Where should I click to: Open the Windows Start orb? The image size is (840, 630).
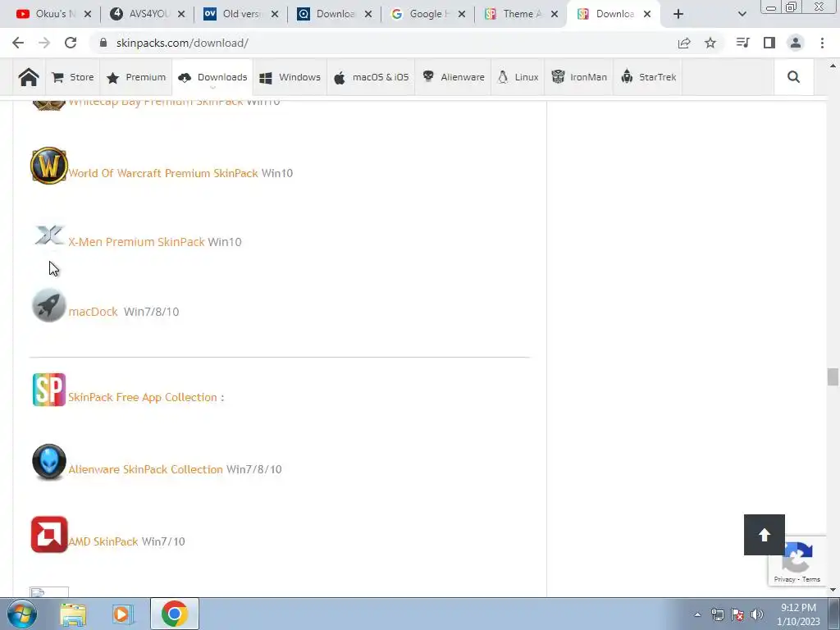click(22, 614)
